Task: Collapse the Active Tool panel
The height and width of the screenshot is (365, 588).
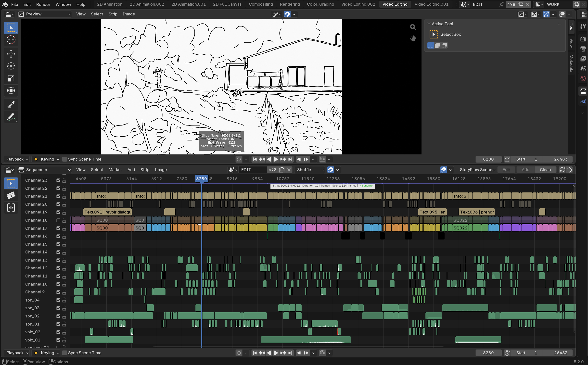Action: 429,24
